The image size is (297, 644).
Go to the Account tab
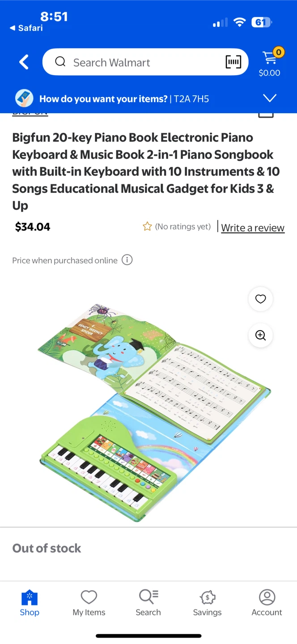(267, 603)
